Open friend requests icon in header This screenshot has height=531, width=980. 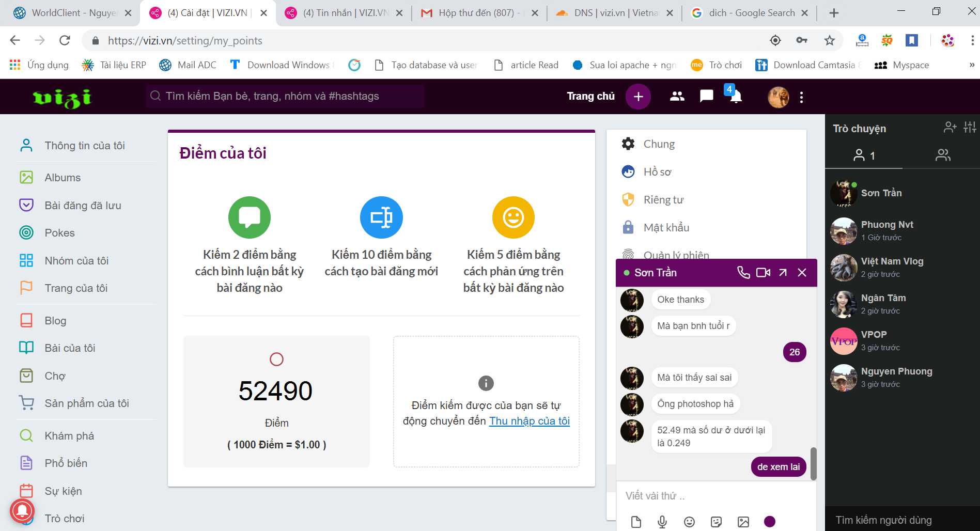coord(677,96)
